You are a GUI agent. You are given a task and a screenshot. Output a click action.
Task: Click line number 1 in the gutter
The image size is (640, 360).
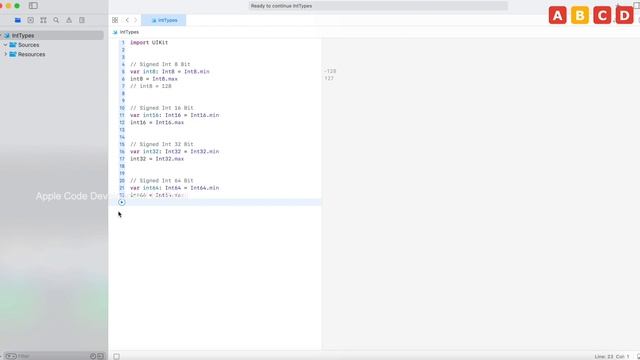pyautogui.click(x=123, y=42)
